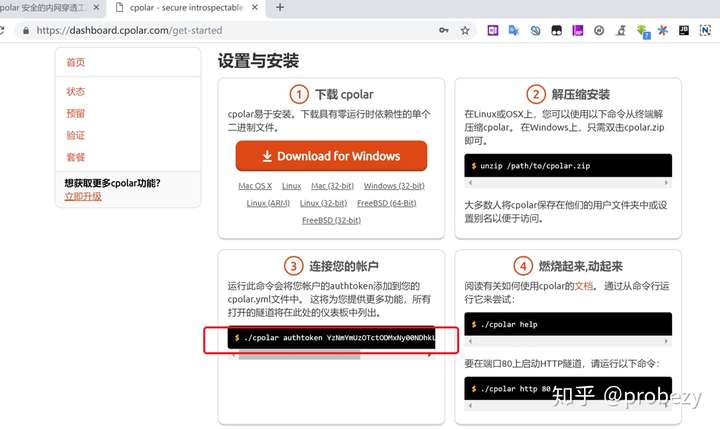Viewport: 720px width, 429px height.
Task: Click Download for Windows button
Action: [x=331, y=156]
